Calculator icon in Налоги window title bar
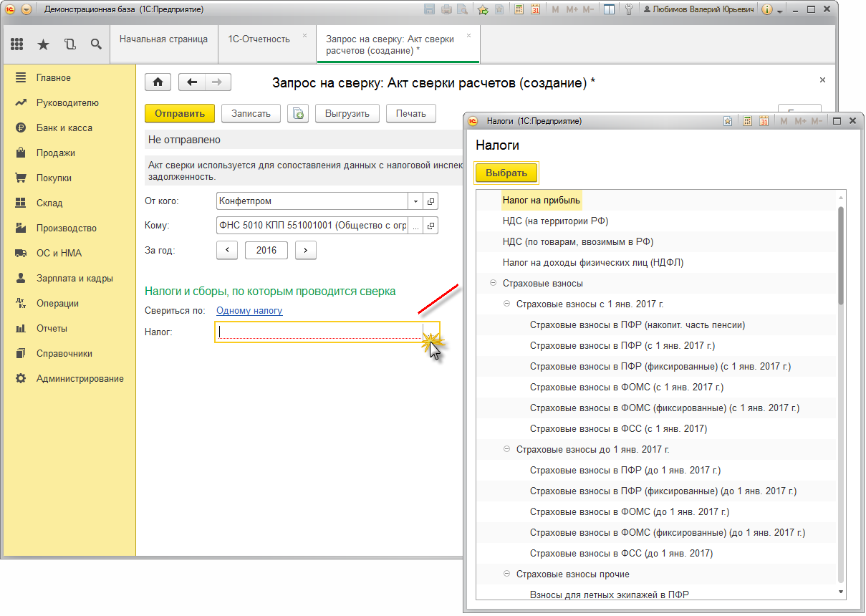Screen dimensions: 866x616 coord(747,121)
